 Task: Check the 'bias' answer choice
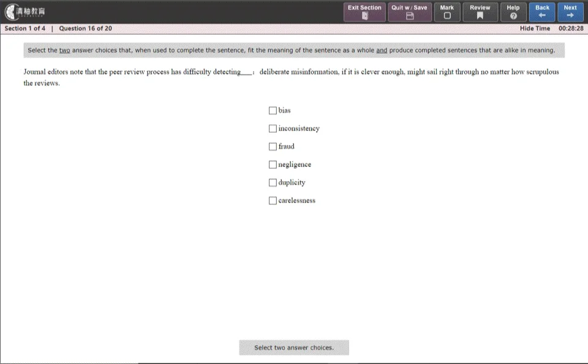pyautogui.click(x=273, y=111)
